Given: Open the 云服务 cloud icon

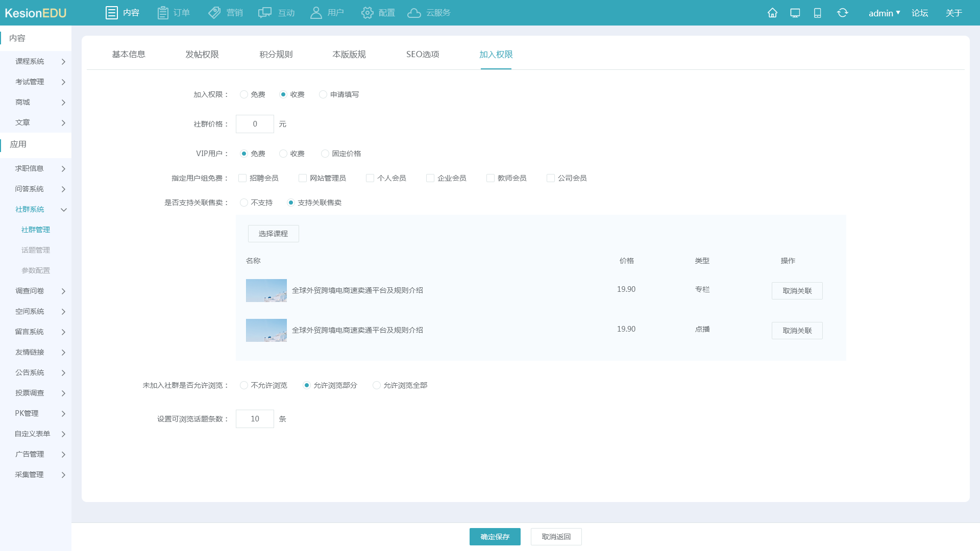Looking at the screenshot, I should tap(414, 13).
